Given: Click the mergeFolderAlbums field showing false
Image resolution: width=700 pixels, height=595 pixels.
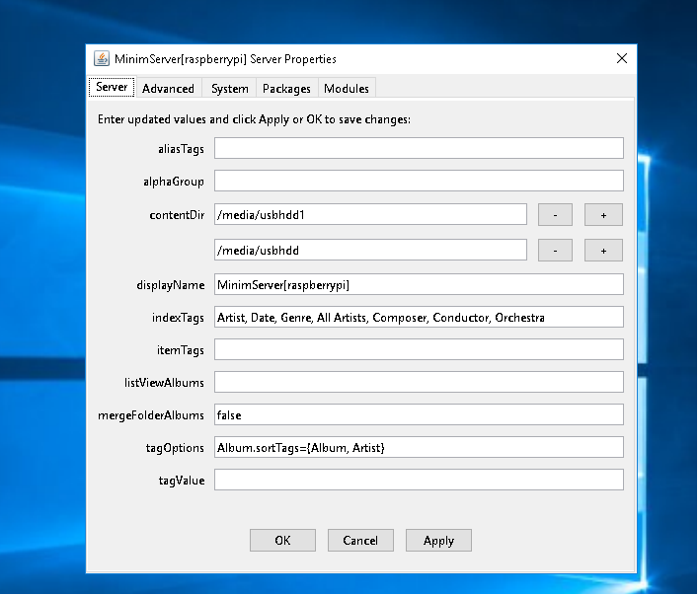Looking at the screenshot, I should 420,415.
